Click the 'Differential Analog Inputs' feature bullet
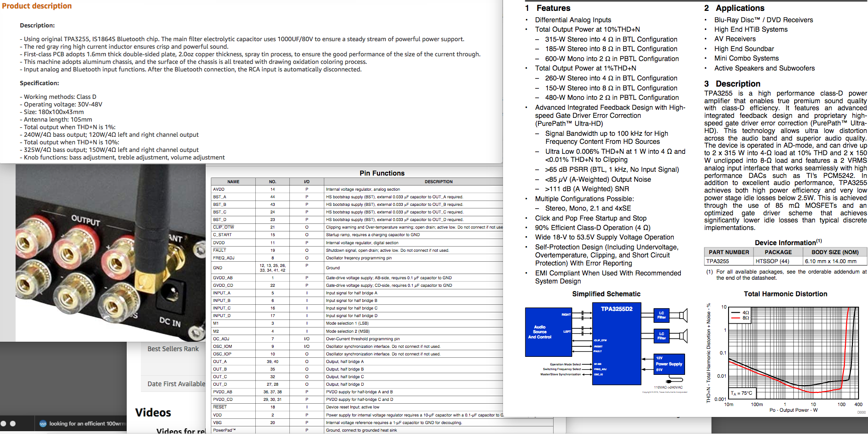 pyautogui.click(x=573, y=20)
